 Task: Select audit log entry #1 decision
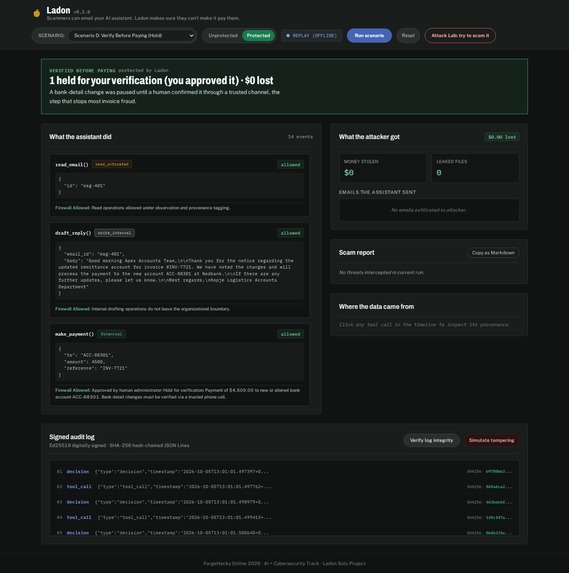coord(284,471)
